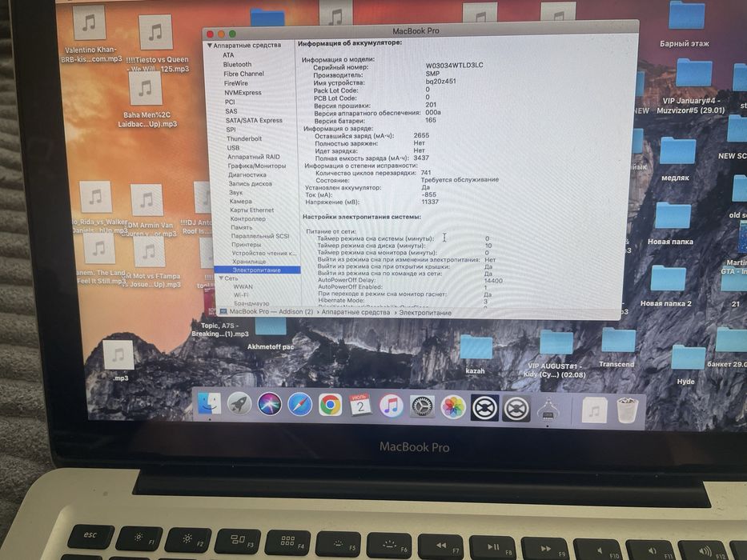Open the music file stack in Dock

[x=594, y=410]
